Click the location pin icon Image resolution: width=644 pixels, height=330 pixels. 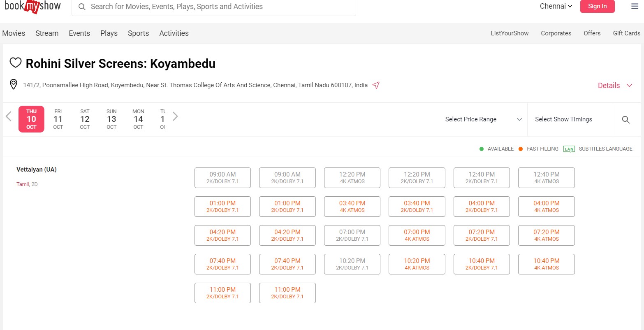pos(14,85)
